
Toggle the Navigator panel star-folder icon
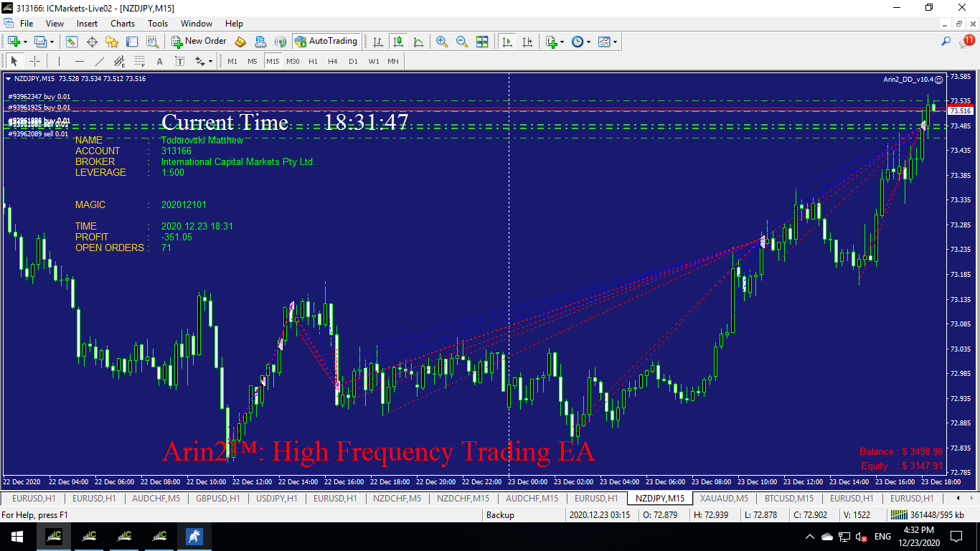point(112,42)
